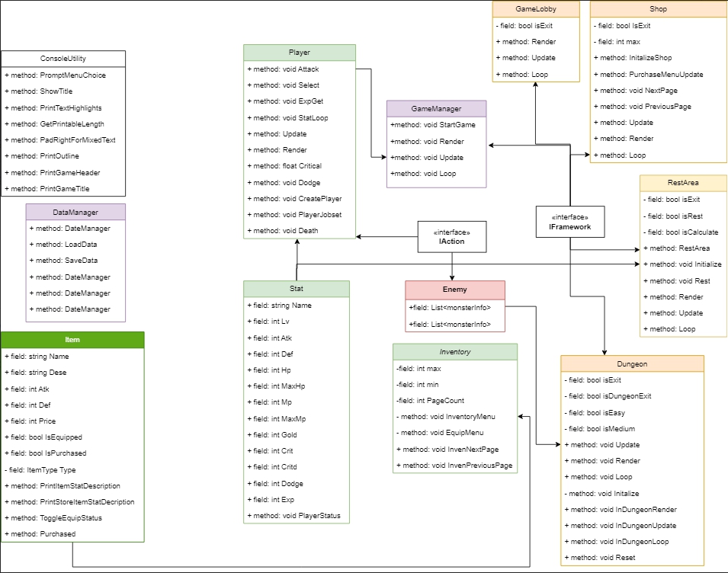Click the PrintTextHighlights method entry

tap(63, 107)
